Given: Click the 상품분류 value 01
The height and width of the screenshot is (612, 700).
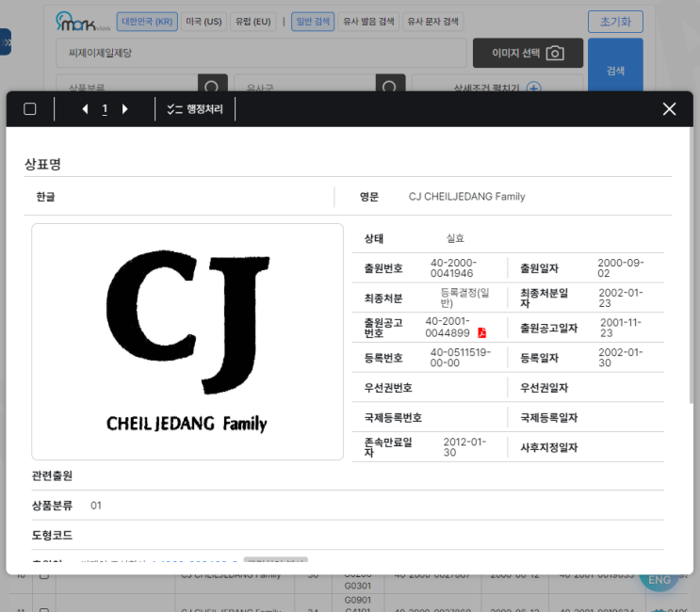Looking at the screenshot, I should pos(96,506).
